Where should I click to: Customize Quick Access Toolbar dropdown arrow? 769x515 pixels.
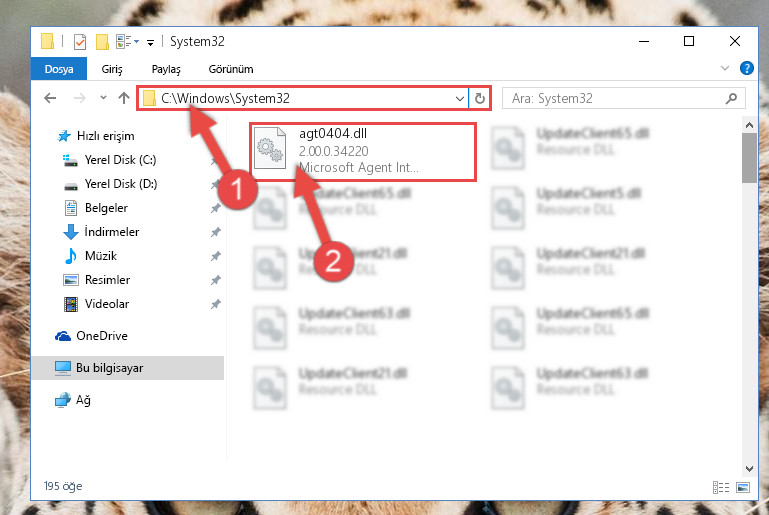tap(151, 43)
